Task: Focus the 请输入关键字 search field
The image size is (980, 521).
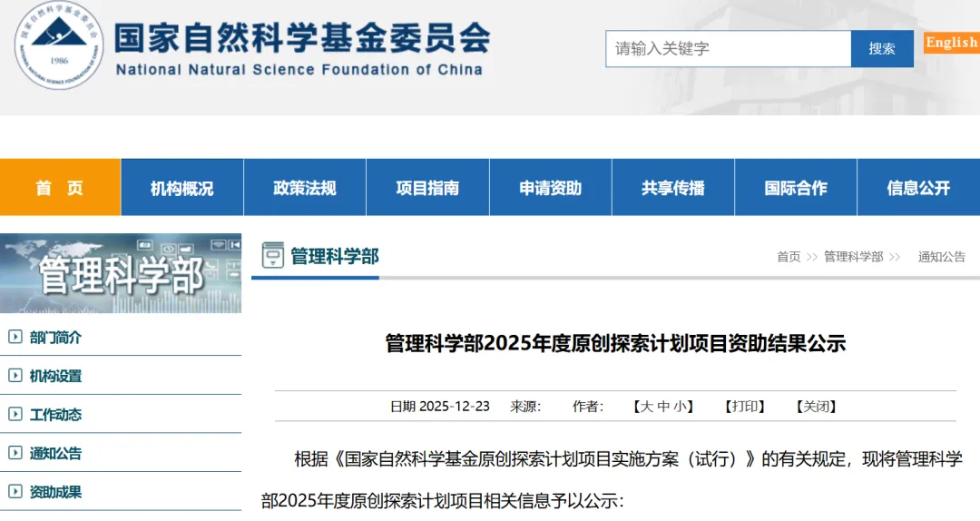Action: (728, 49)
